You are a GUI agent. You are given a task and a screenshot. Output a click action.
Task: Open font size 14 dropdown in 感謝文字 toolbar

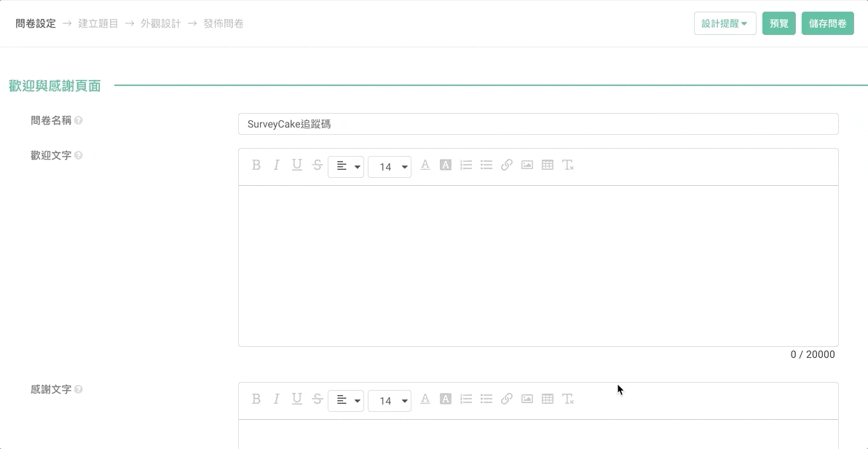pyautogui.click(x=390, y=400)
